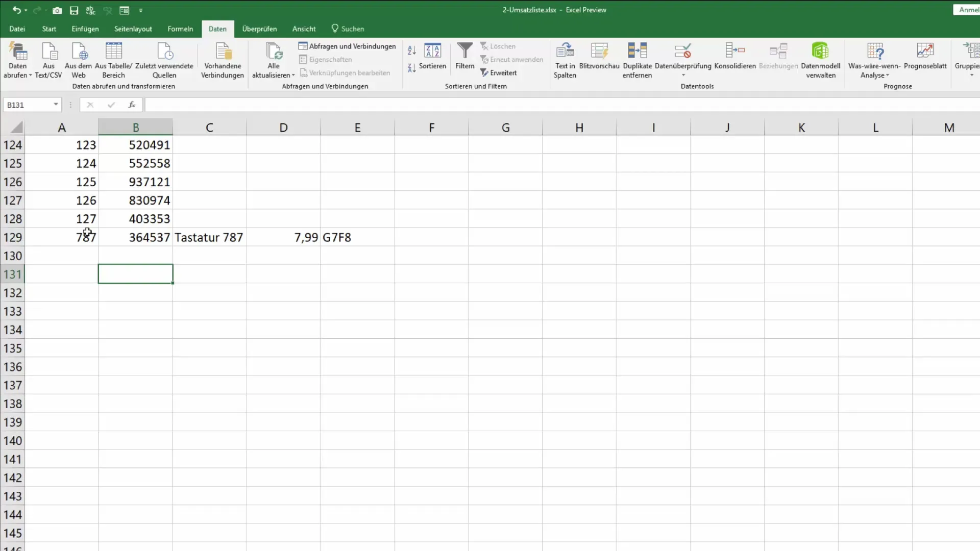Select cell containing G7F8

click(x=358, y=237)
